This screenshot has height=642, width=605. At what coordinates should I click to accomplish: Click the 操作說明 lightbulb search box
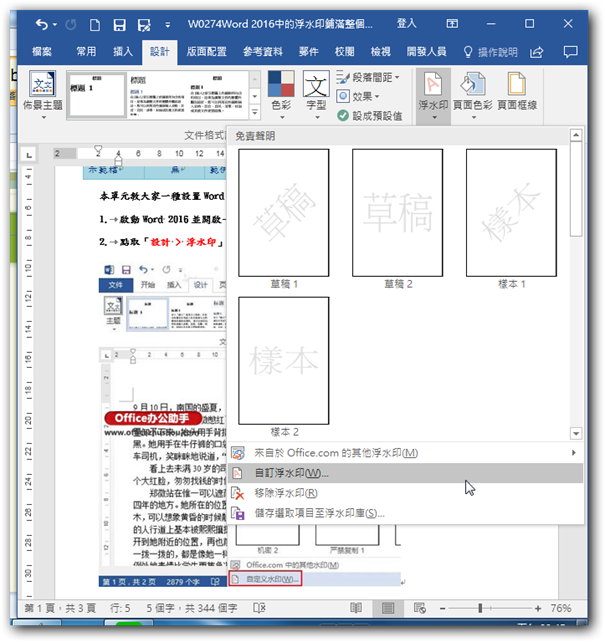pos(490,52)
